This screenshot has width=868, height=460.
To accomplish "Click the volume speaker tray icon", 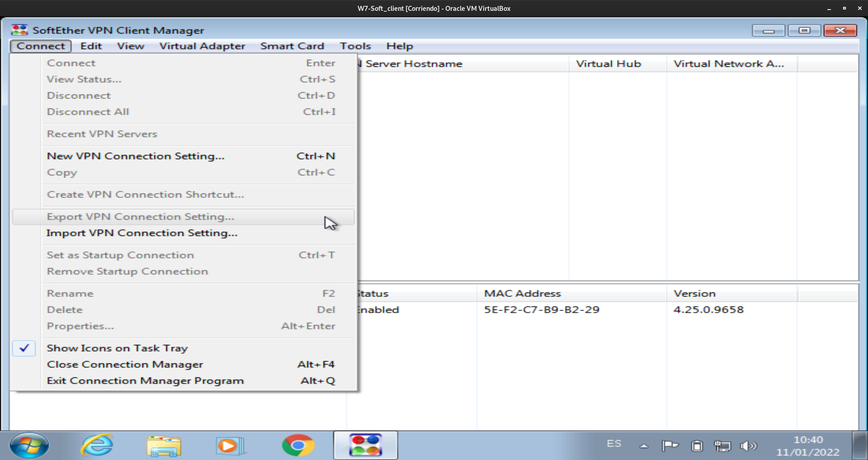I will pyautogui.click(x=748, y=446).
